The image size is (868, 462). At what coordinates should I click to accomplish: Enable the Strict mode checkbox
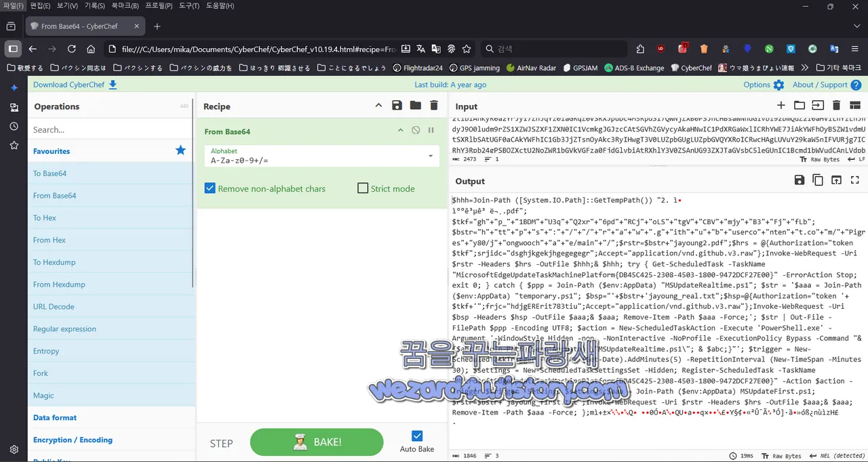(363, 188)
